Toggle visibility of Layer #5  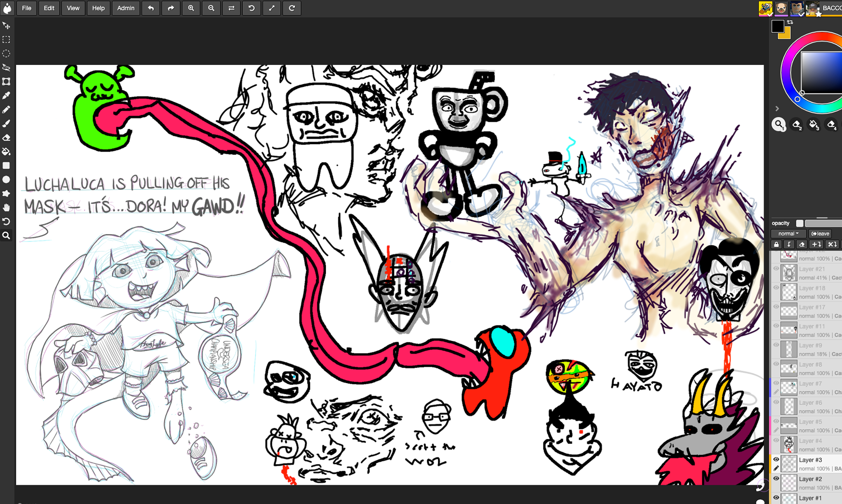[x=776, y=422]
